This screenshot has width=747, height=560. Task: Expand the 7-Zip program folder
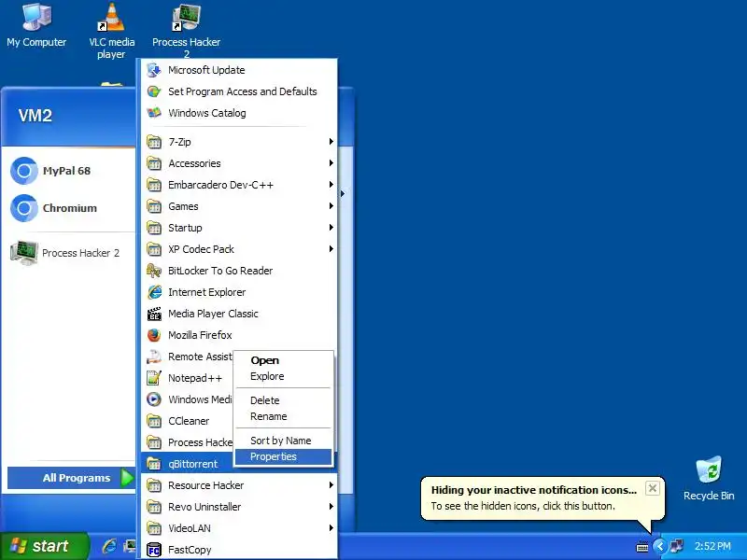pyautogui.click(x=239, y=142)
